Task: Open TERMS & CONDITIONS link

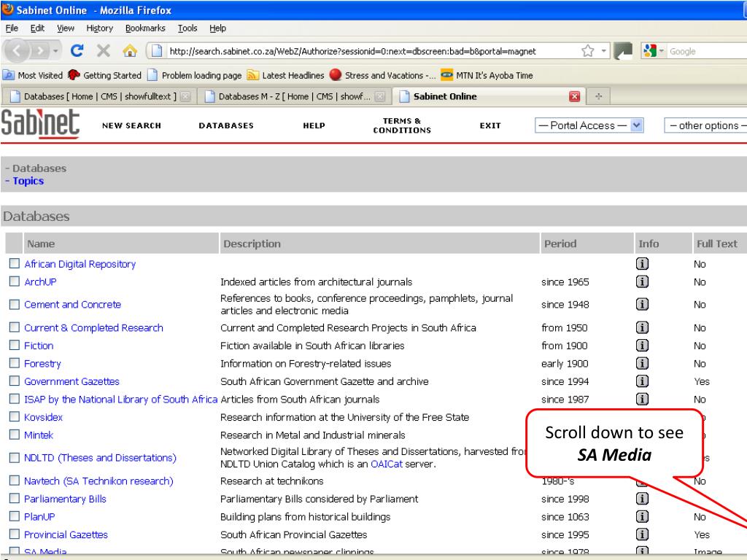Action: (402, 125)
